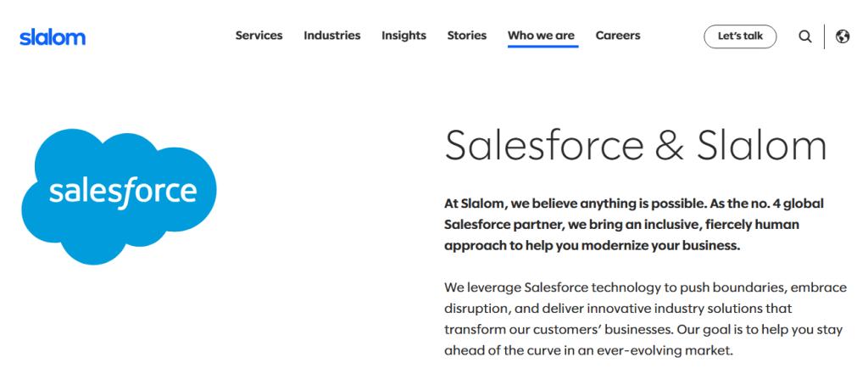Select the Who we are tab
Screen dimensions: 868x385
(541, 36)
